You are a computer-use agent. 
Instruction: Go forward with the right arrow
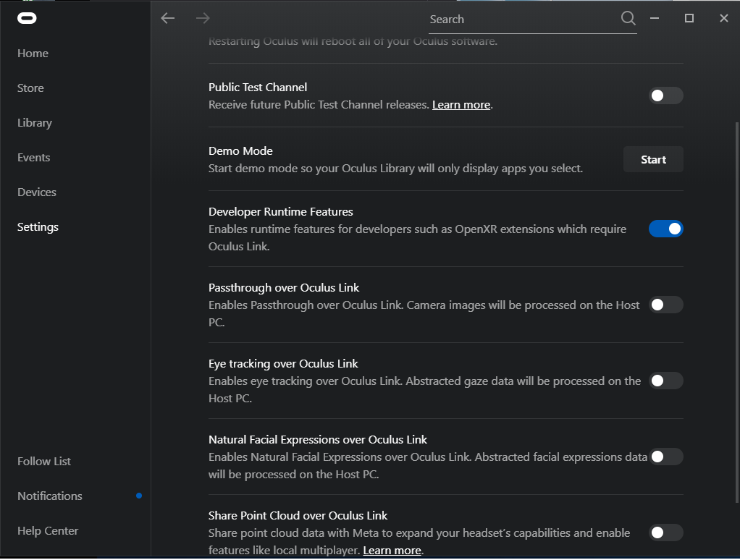coord(203,18)
